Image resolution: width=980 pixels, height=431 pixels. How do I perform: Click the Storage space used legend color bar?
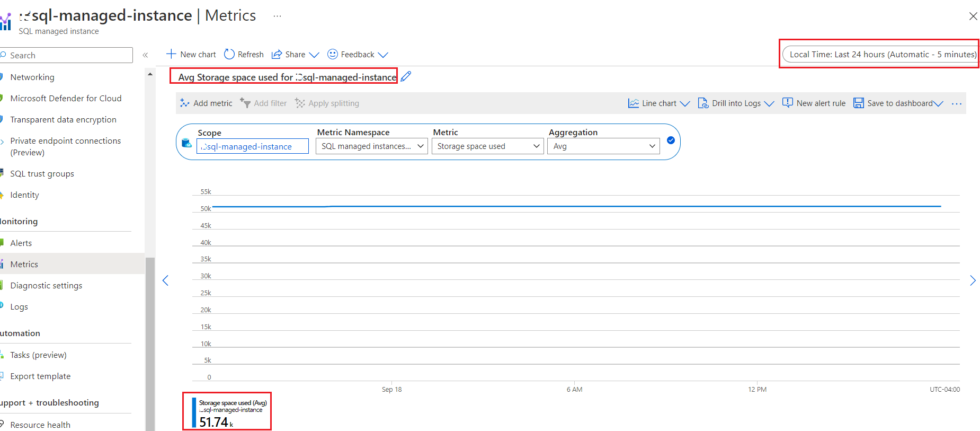point(194,412)
